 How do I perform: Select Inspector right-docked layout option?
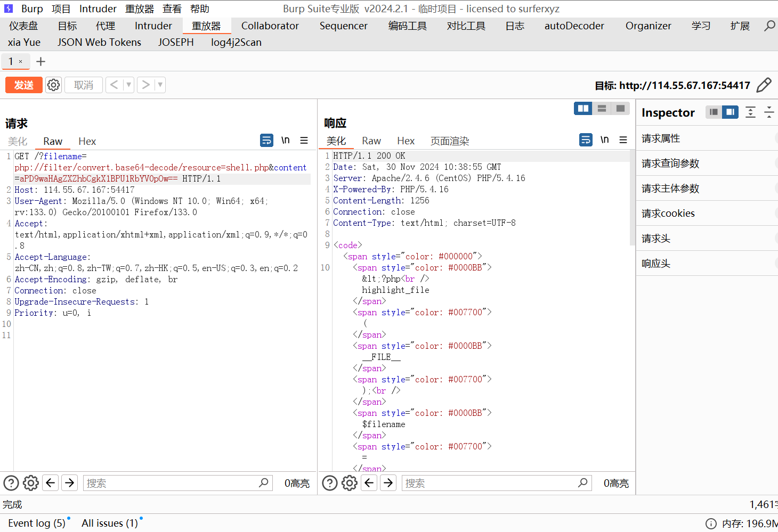pyautogui.click(x=731, y=112)
